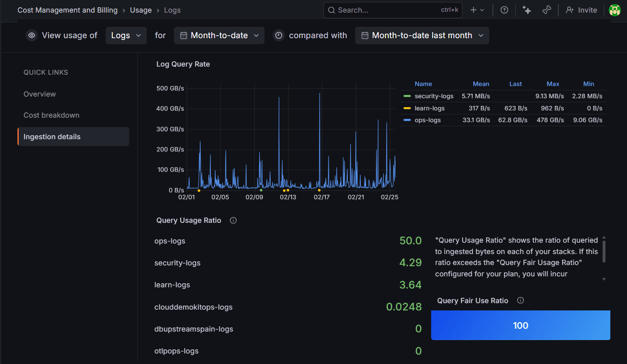Open the Month-to-date time range dropdown
Image resolution: width=627 pixels, height=364 pixels.
(219, 35)
